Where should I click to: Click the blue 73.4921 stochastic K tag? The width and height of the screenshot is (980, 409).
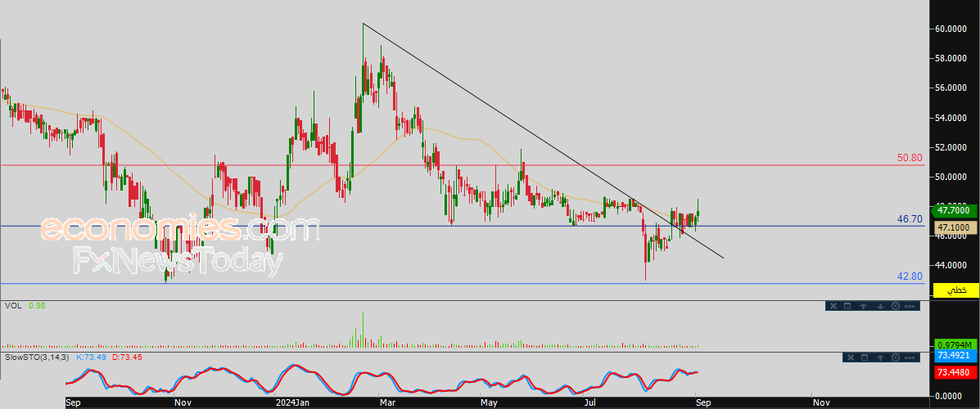pos(955,357)
